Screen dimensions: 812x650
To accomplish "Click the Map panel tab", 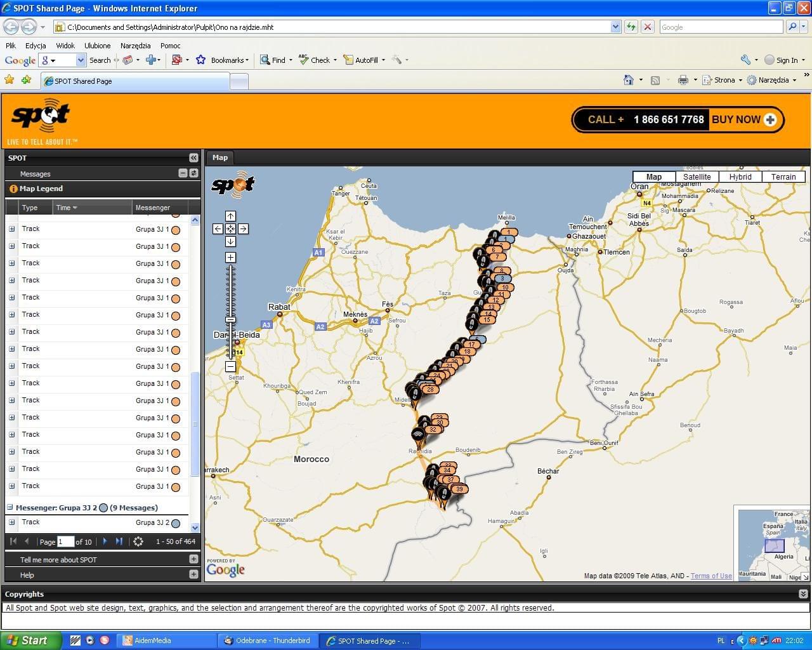I will point(220,157).
